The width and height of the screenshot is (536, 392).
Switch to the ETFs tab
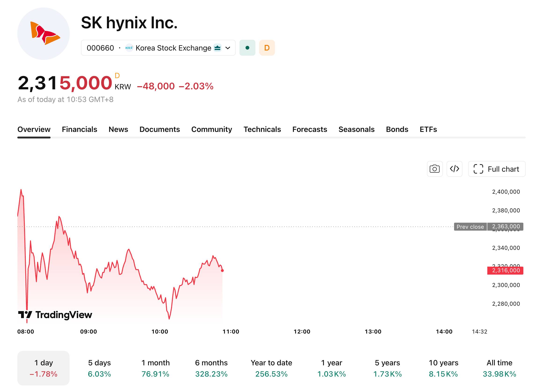pyautogui.click(x=428, y=129)
